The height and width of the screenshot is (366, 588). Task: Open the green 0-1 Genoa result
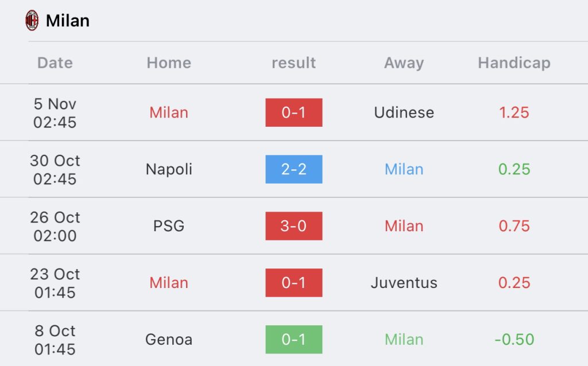[293, 340]
